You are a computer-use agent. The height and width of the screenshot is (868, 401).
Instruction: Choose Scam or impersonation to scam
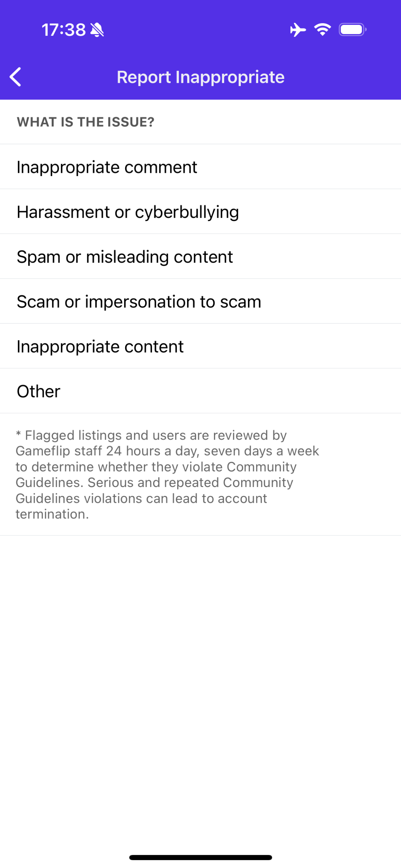pyautogui.click(x=139, y=301)
